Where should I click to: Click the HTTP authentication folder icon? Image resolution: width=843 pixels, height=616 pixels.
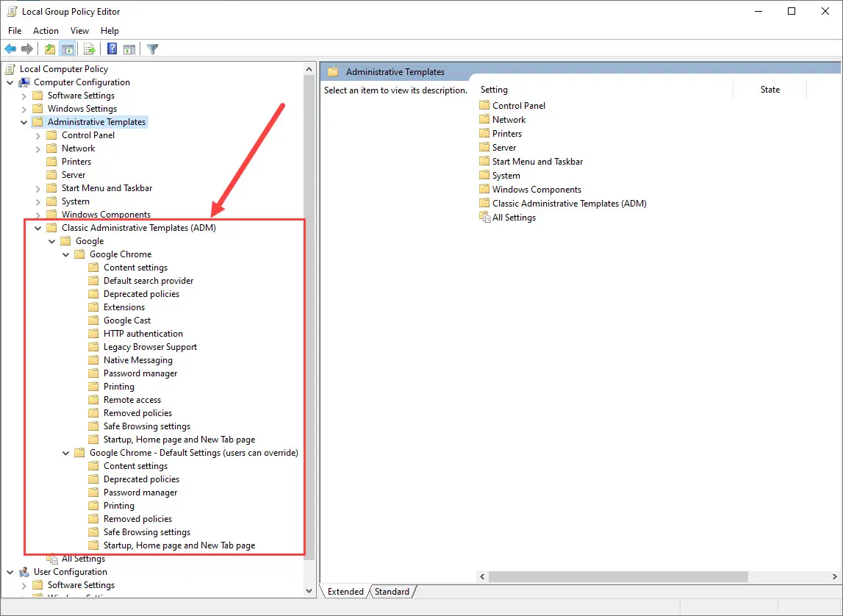click(x=93, y=333)
